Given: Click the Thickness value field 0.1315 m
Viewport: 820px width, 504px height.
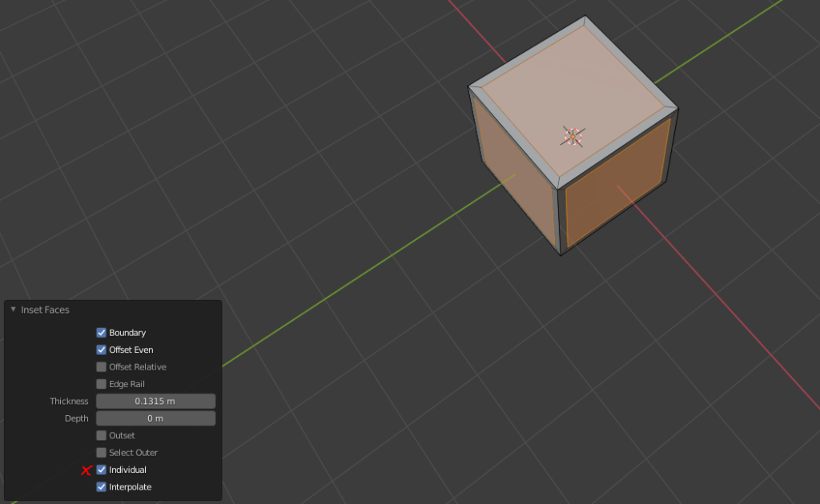Looking at the screenshot, I should [x=156, y=401].
